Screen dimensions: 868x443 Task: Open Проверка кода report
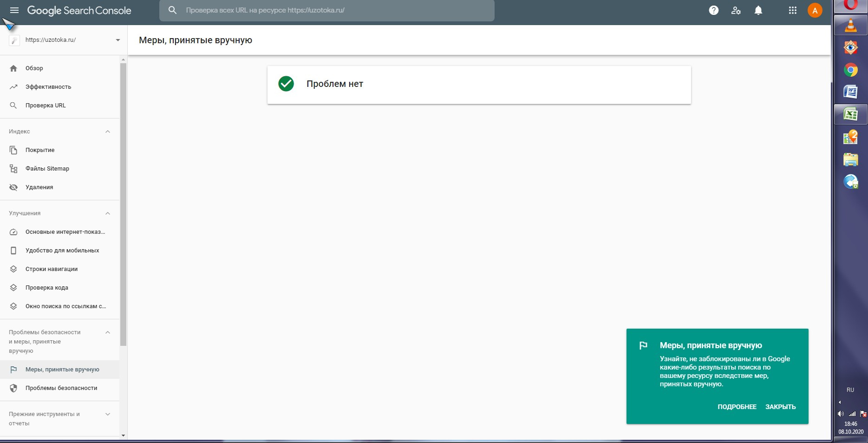(59, 288)
